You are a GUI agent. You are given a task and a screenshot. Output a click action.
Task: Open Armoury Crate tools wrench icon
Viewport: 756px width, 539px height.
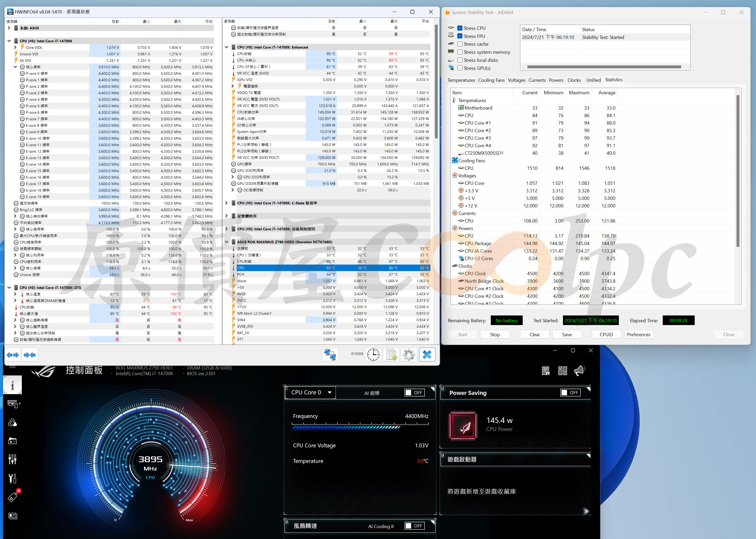tap(13, 478)
